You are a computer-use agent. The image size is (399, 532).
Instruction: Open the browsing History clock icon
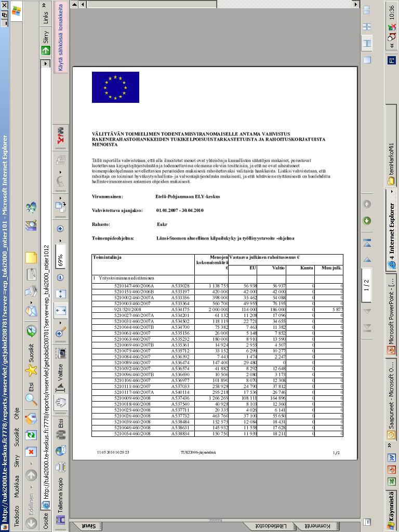(x=31, y=331)
